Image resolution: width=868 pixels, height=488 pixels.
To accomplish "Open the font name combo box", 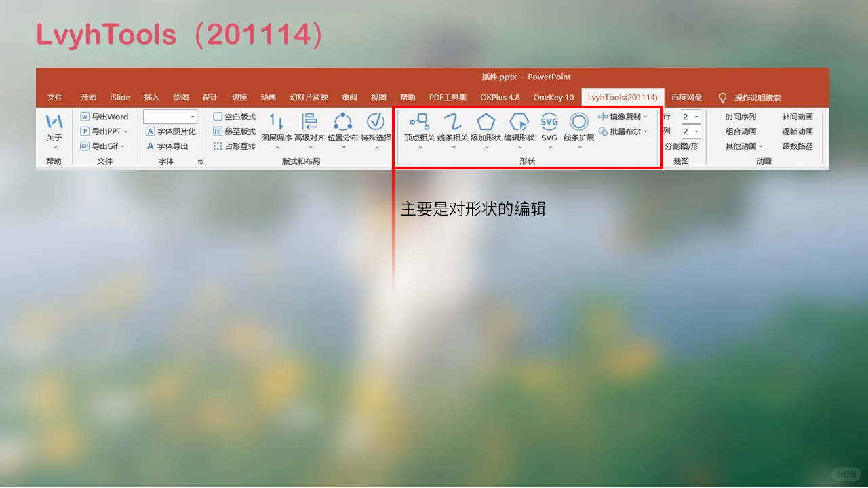I will click(170, 117).
